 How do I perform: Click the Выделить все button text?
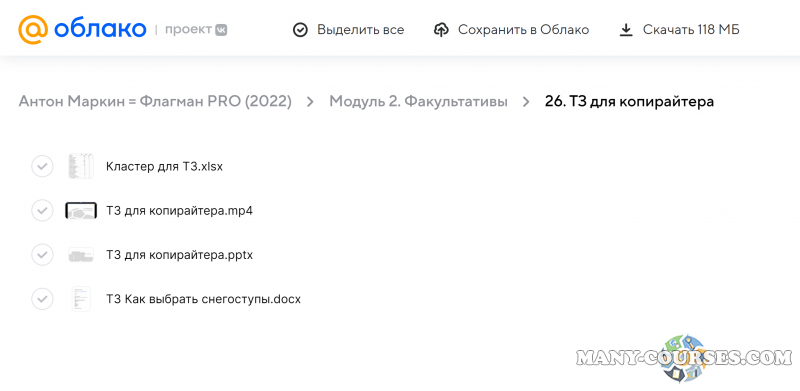click(x=361, y=30)
